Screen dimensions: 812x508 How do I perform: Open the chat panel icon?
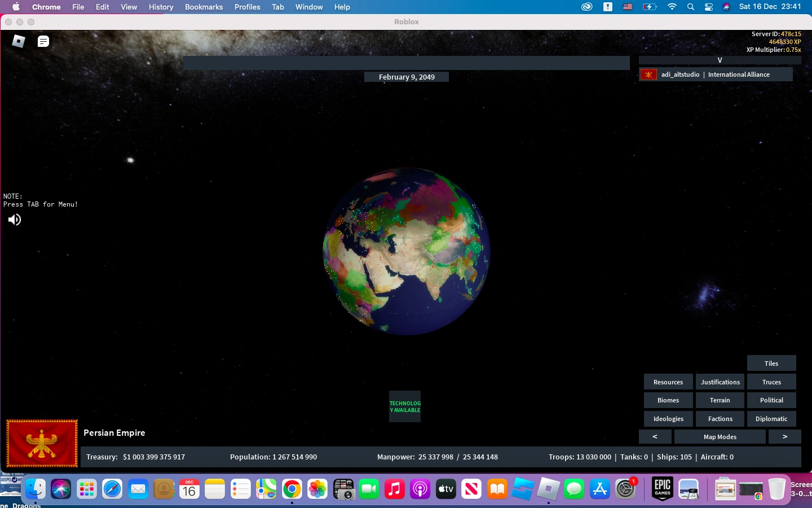pos(43,41)
